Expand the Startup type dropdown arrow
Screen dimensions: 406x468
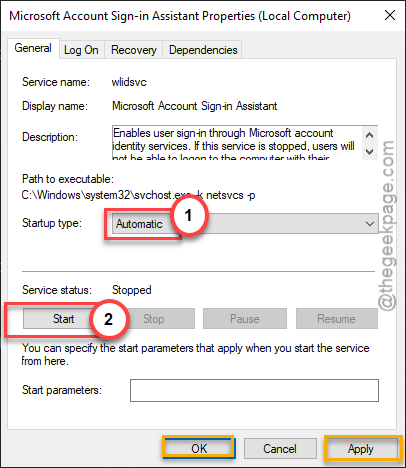(370, 224)
